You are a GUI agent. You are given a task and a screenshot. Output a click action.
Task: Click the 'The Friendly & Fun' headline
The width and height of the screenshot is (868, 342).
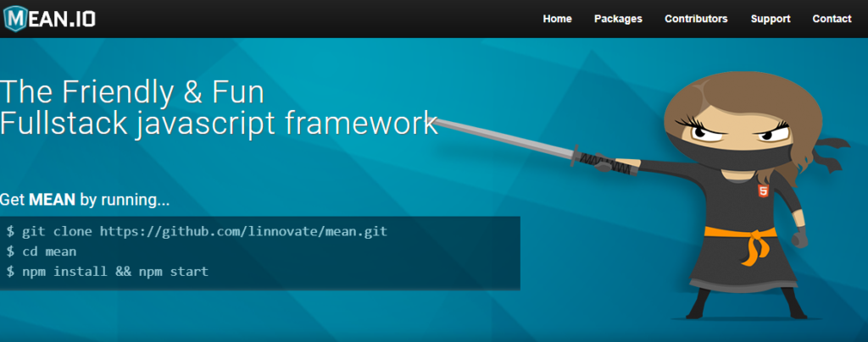[x=132, y=93]
